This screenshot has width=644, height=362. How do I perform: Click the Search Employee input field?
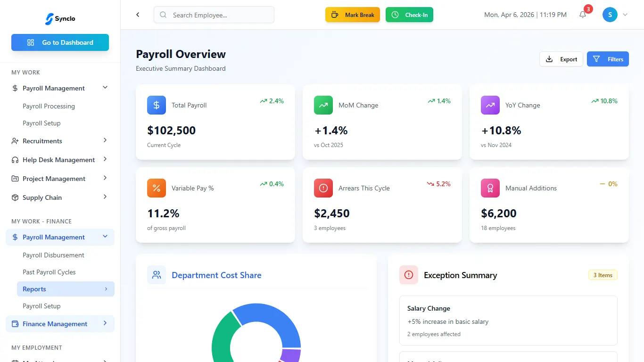[x=214, y=15]
